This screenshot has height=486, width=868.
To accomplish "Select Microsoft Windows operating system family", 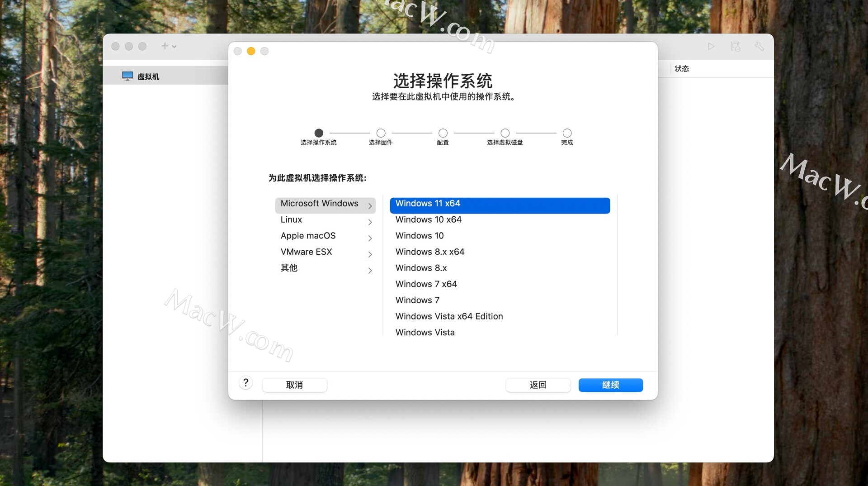I will click(x=325, y=205).
